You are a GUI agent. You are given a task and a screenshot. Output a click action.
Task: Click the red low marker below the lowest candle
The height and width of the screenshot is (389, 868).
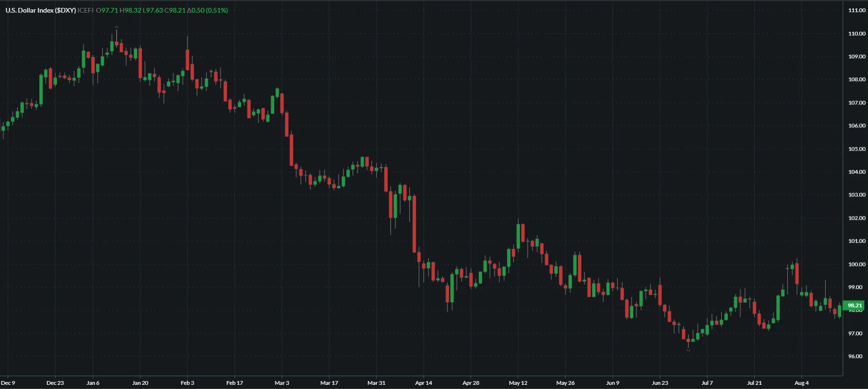point(688,350)
